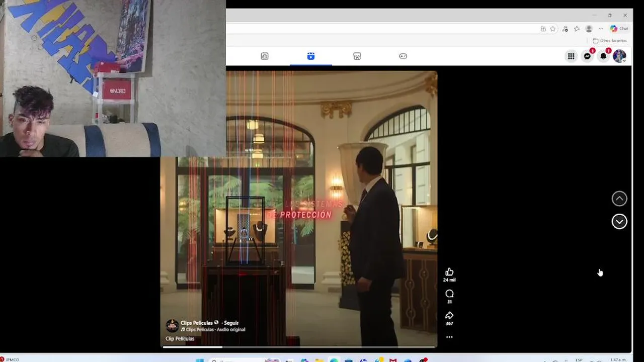This screenshot has width=644, height=362.
Task: Open the Clips Películas page name link
Action: (197, 323)
